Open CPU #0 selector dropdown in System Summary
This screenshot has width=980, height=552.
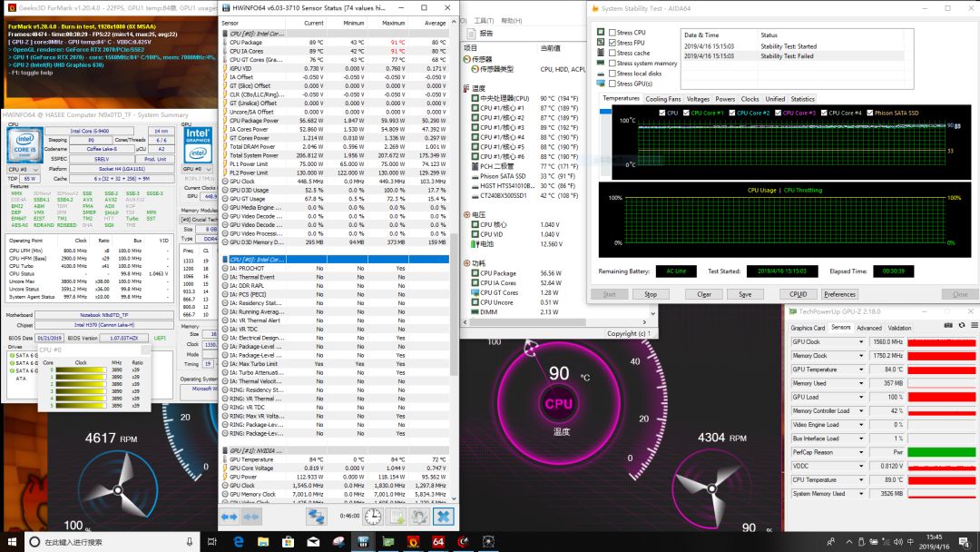point(23,170)
